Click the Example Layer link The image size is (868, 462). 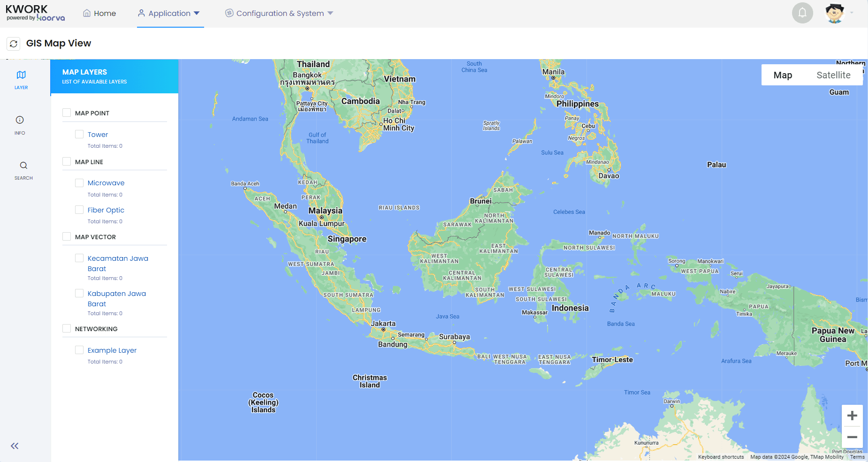click(112, 350)
